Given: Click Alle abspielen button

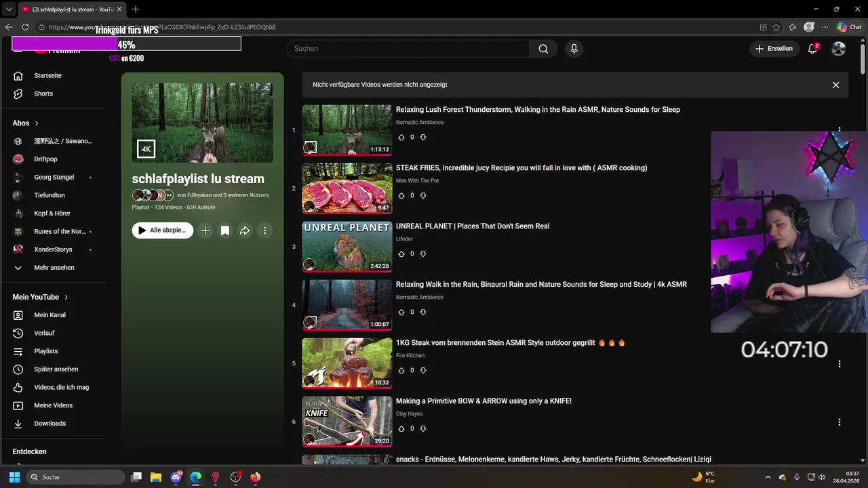Looking at the screenshot, I should pos(163,230).
